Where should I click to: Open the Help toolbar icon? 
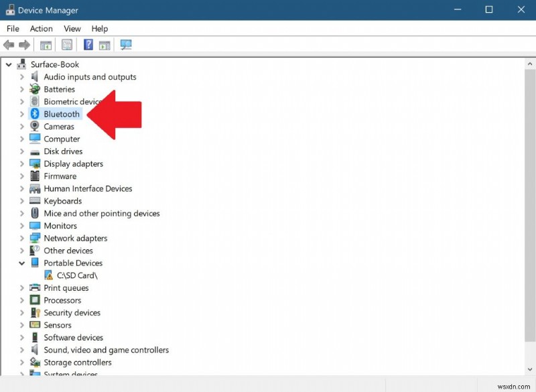(x=88, y=44)
